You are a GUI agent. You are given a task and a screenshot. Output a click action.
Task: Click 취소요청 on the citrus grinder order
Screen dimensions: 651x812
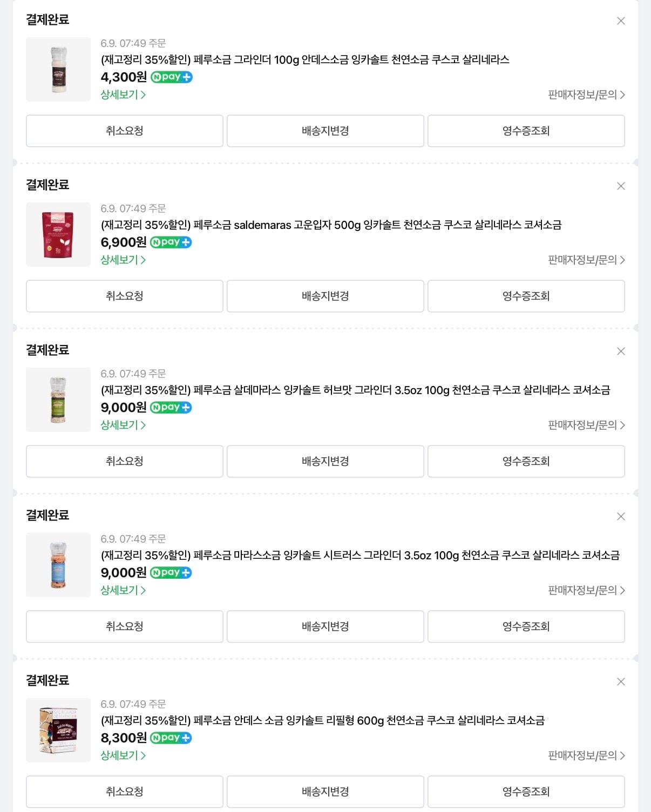coord(125,626)
